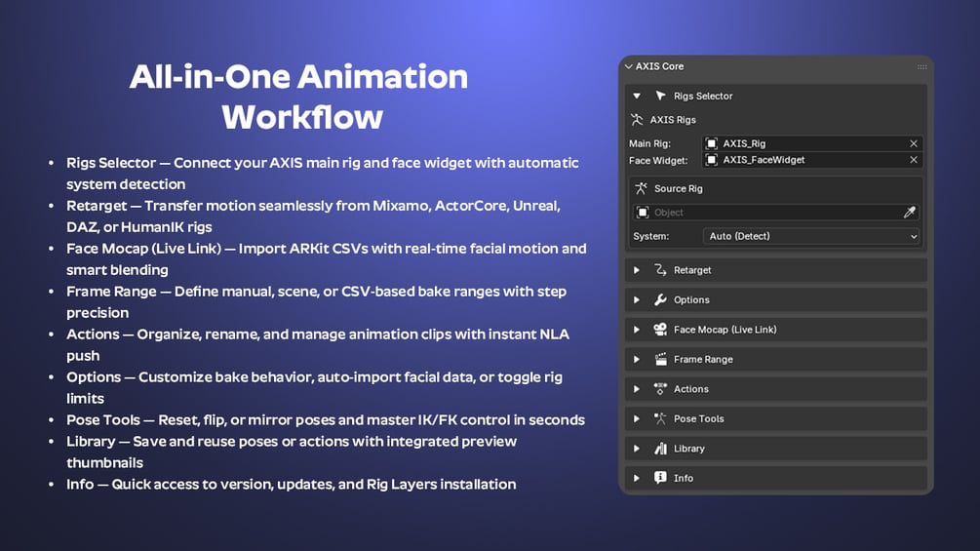Click the AXIS Core panel grip dots
Viewport: 980px width, 551px height.
point(921,66)
